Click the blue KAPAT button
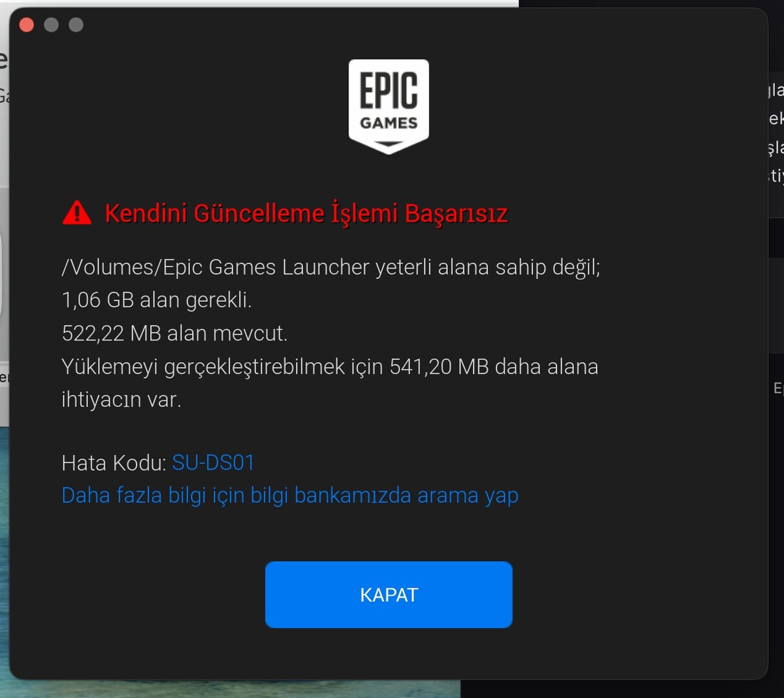Viewport: 784px width, 698px height. (388, 595)
